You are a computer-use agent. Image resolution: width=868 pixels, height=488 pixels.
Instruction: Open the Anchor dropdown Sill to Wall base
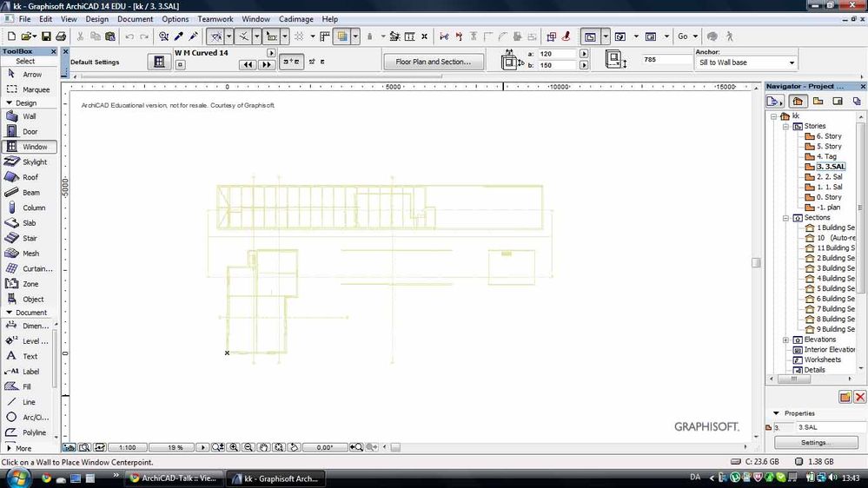click(745, 63)
